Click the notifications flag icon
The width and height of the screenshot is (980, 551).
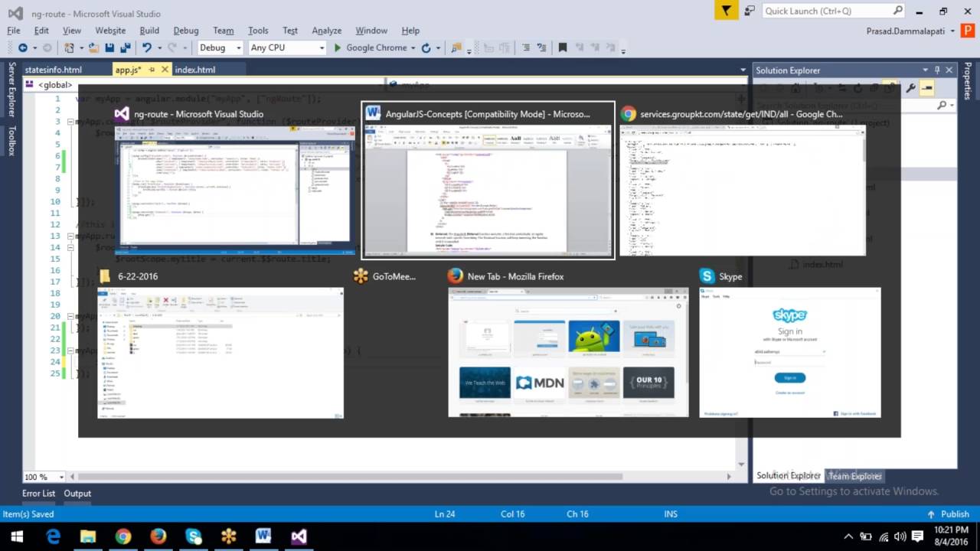click(x=726, y=10)
